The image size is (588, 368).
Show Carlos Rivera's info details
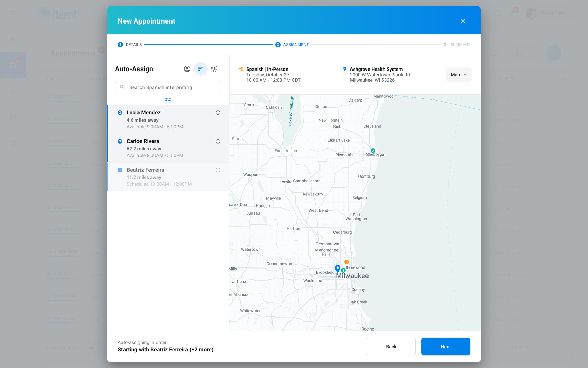pyautogui.click(x=218, y=141)
